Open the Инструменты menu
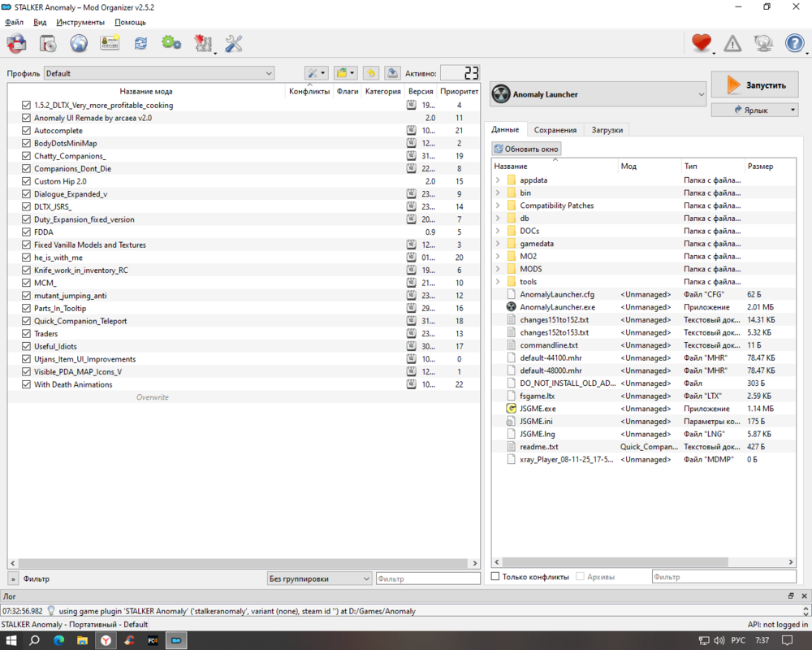The width and height of the screenshot is (812, 650). (80, 23)
